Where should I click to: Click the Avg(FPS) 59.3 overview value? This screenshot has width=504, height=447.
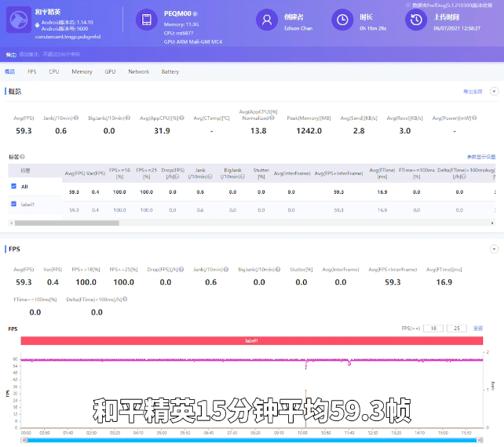point(24,131)
